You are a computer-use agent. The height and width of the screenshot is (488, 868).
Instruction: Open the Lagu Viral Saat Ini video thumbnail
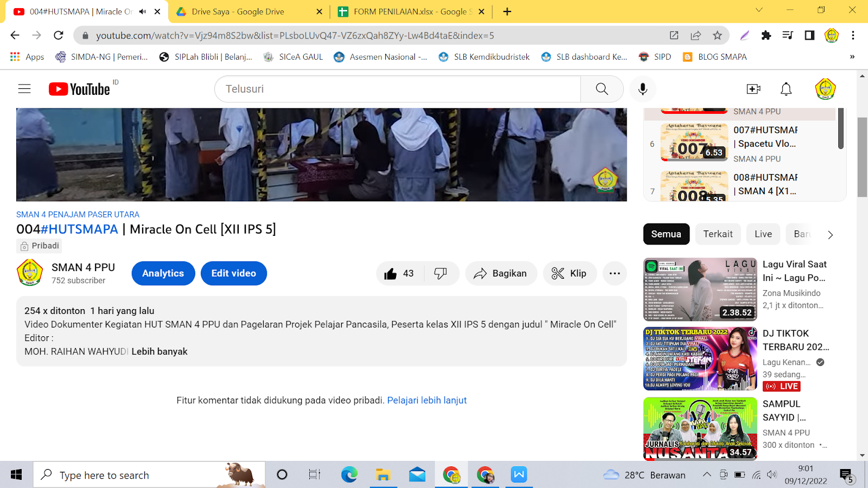(x=700, y=290)
